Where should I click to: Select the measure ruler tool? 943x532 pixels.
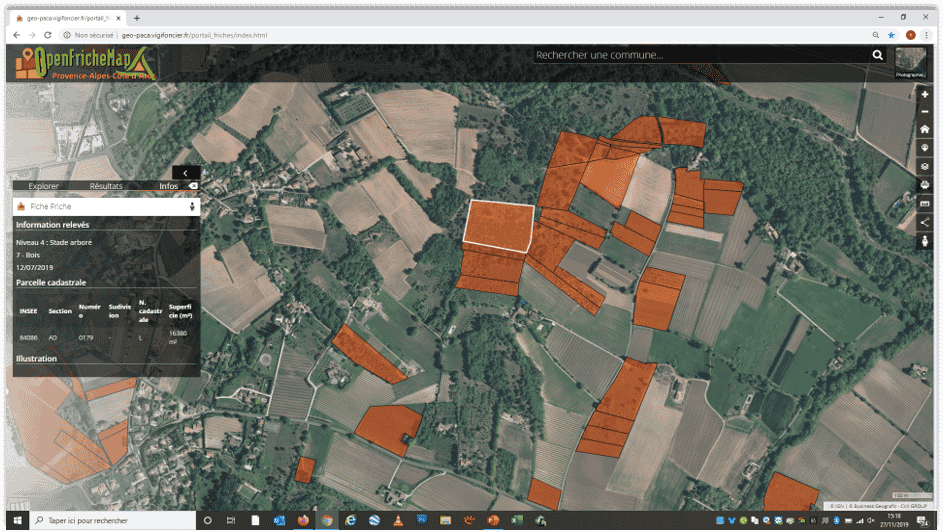click(925, 204)
